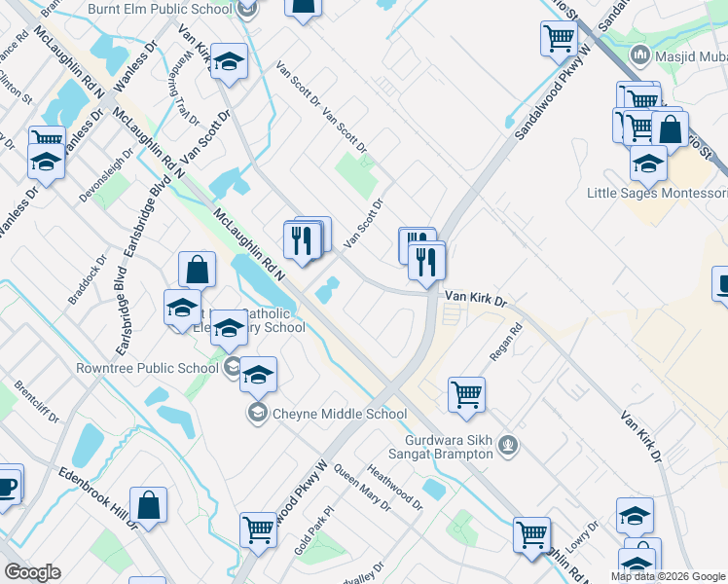The width and height of the screenshot is (728, 584).
Task: Select the Gurdwara Sikh Sangat Brampton icon
Action: coord(508,446)
